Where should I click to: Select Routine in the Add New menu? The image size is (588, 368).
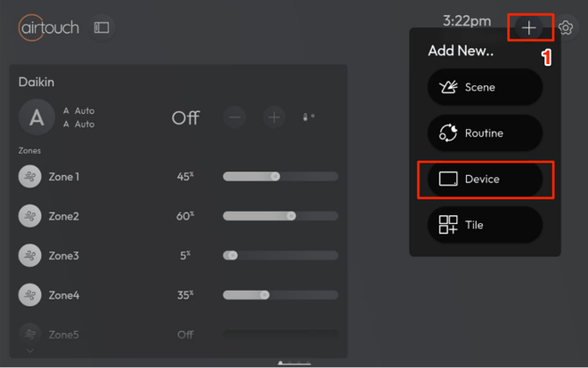tap(484, 133)
